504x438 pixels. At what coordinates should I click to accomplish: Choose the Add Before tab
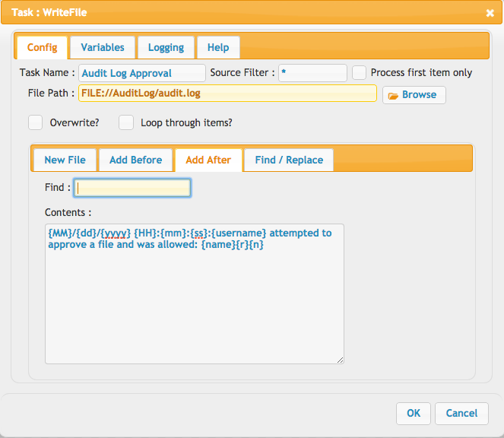point(135,160)
